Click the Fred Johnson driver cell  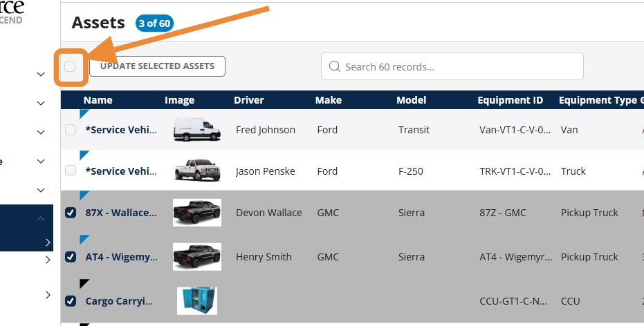pos(266,130)
